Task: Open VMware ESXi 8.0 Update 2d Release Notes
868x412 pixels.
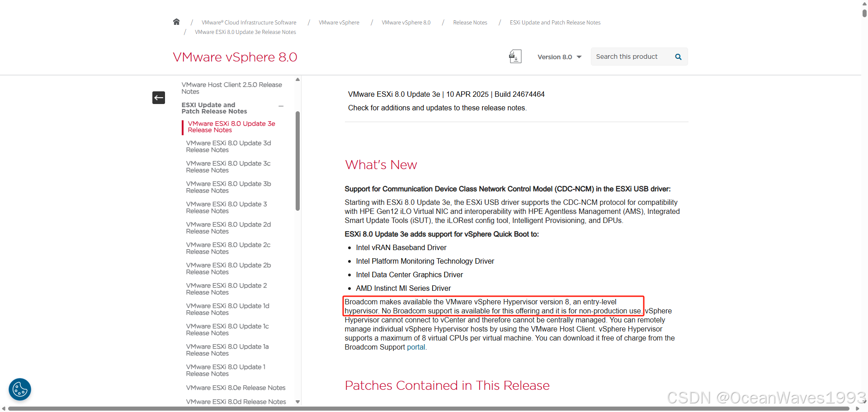Action: point(229,228)
